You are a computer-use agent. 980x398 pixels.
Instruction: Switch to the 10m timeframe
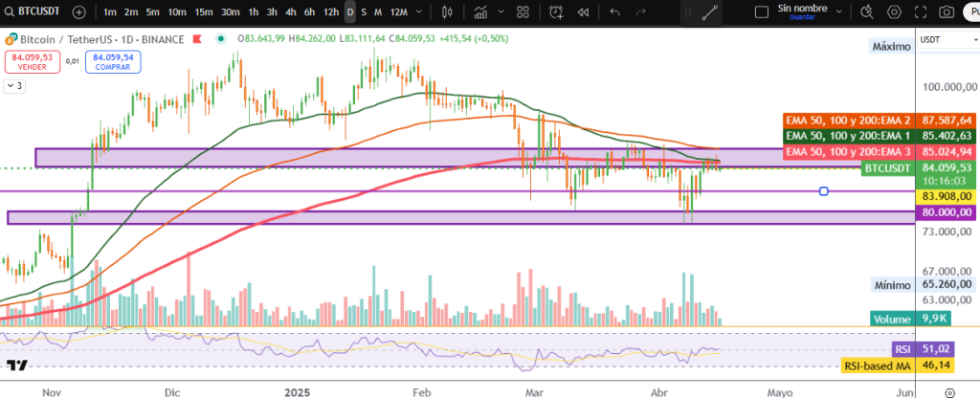177,11
